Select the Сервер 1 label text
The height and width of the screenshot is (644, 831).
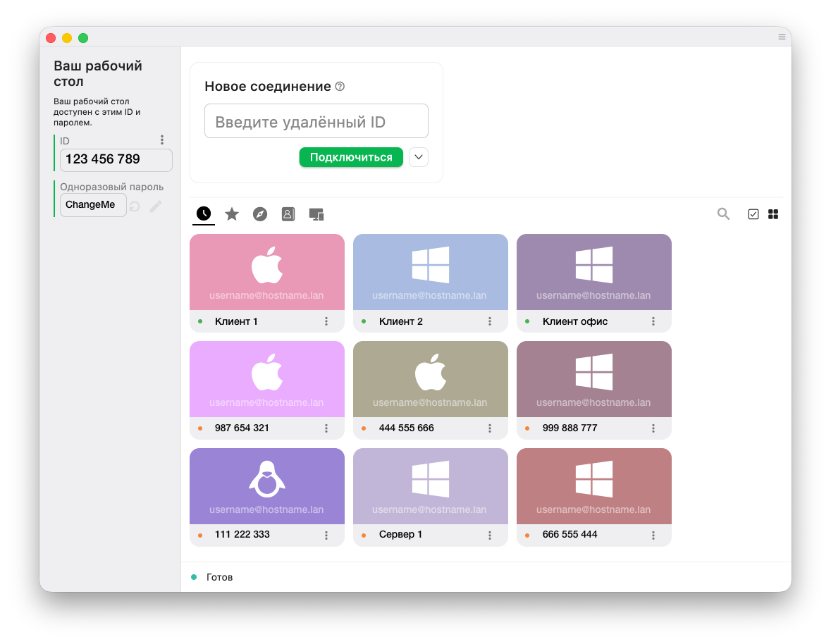point(400,534)
